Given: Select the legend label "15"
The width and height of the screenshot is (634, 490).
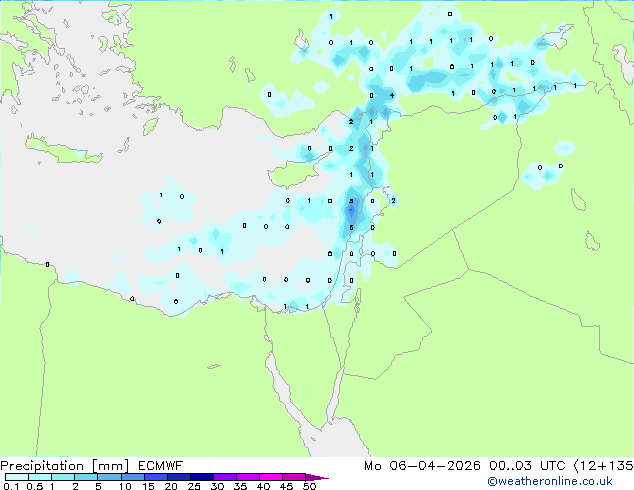Looking at the screenshot, I should pos(148,486).
